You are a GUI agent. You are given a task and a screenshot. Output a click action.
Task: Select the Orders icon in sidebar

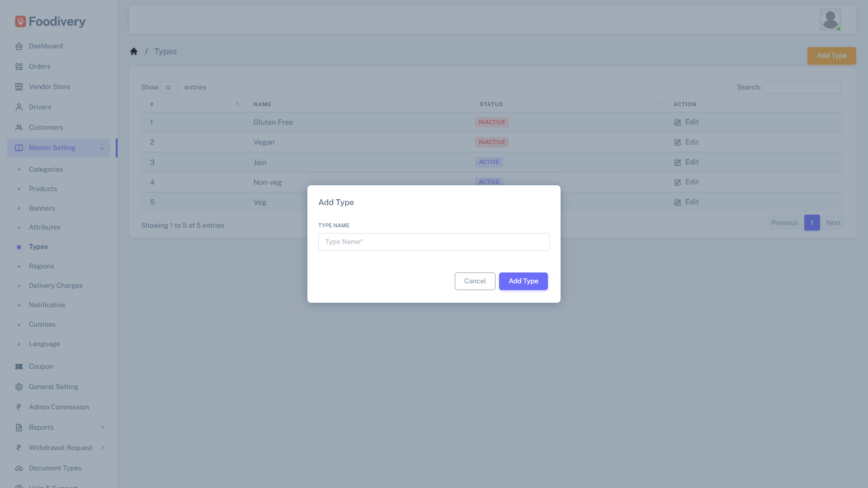coord(19,66)
